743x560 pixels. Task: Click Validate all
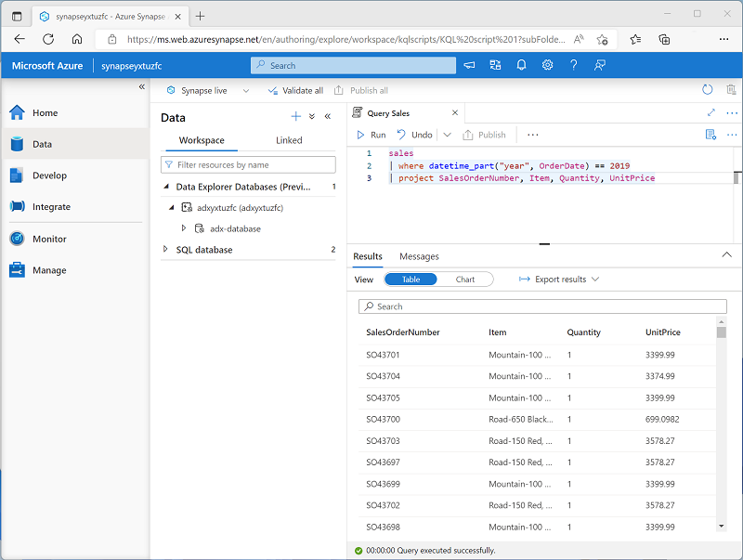(295, 90)
